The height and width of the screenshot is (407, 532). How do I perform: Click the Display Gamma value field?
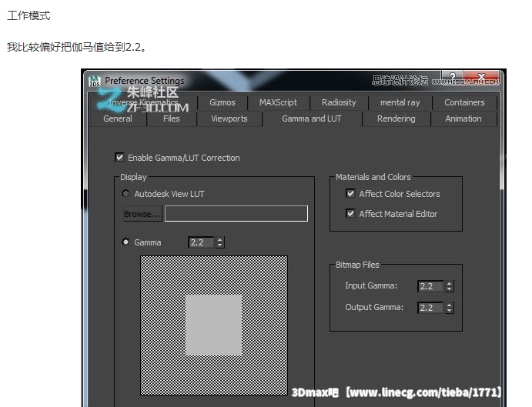202,242
